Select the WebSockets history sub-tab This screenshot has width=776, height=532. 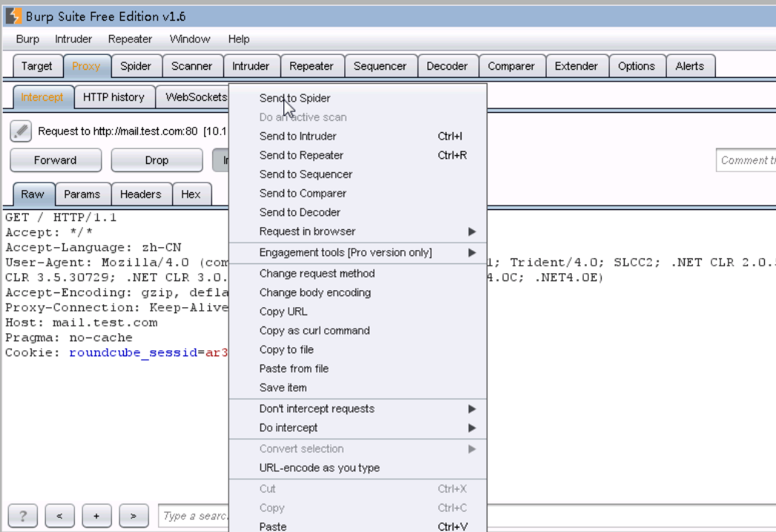[193, 97]
